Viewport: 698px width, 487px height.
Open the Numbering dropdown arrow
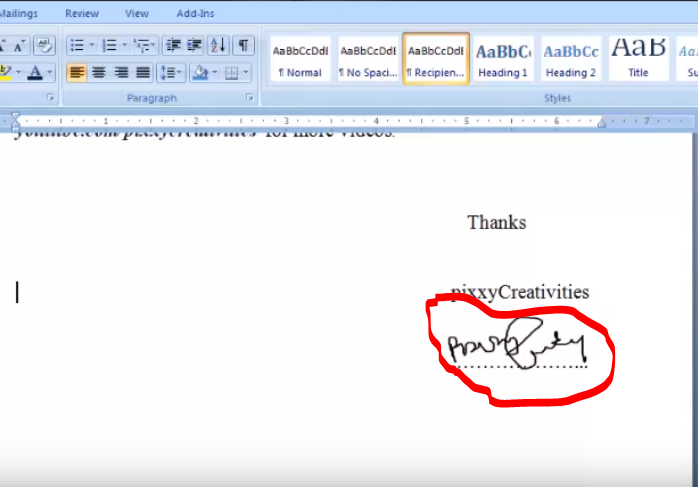[124, 45]
